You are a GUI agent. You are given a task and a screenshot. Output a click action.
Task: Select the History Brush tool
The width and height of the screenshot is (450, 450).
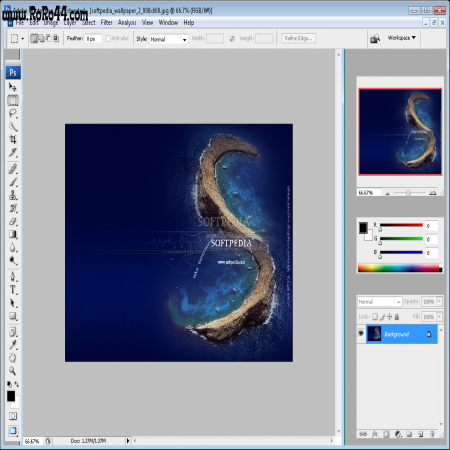click(x=13, y=208)
